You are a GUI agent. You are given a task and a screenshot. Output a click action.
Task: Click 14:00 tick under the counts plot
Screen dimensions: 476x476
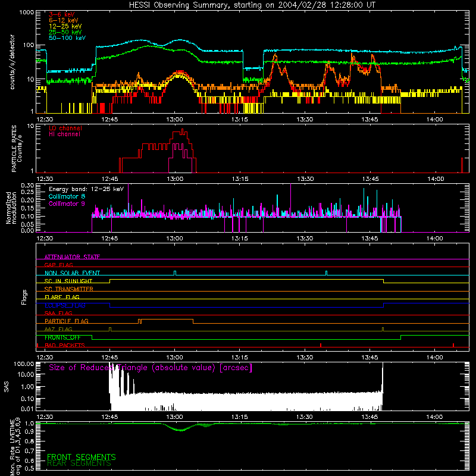coord(435,120)
